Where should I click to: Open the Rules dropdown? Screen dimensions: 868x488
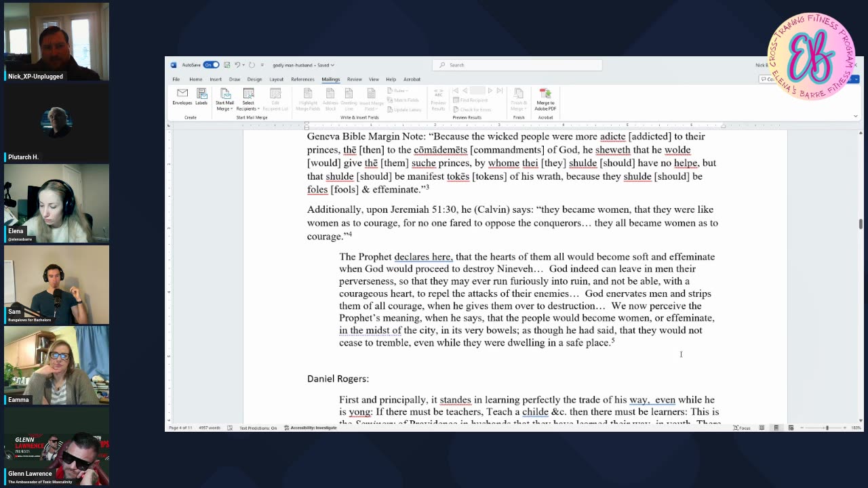[399, 91]
